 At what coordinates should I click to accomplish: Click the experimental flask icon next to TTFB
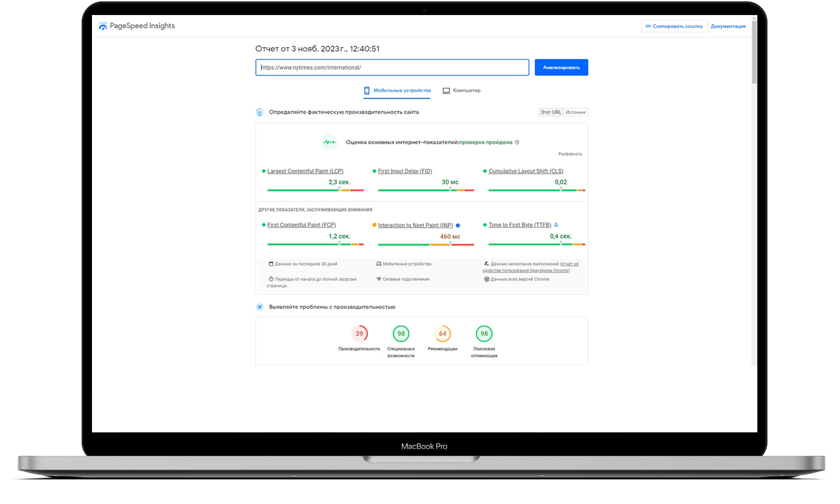click(556, 225)
